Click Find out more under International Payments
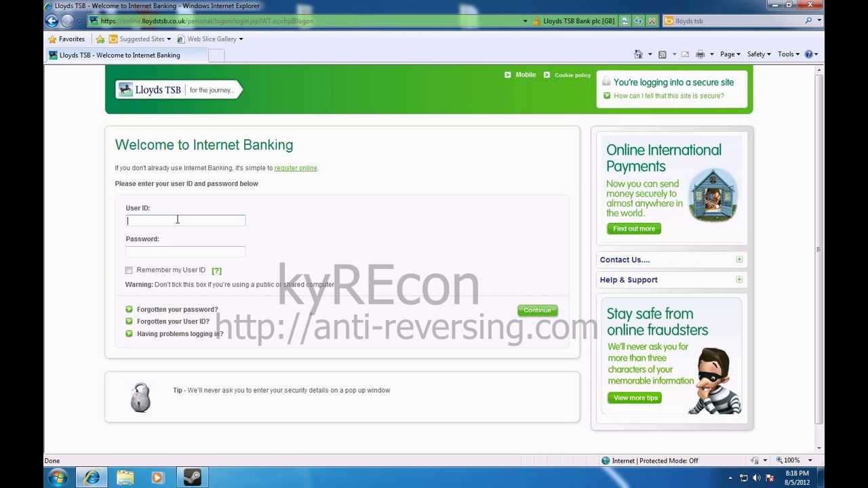The width and height of the screenshot is (868, 488). point(634,228)
